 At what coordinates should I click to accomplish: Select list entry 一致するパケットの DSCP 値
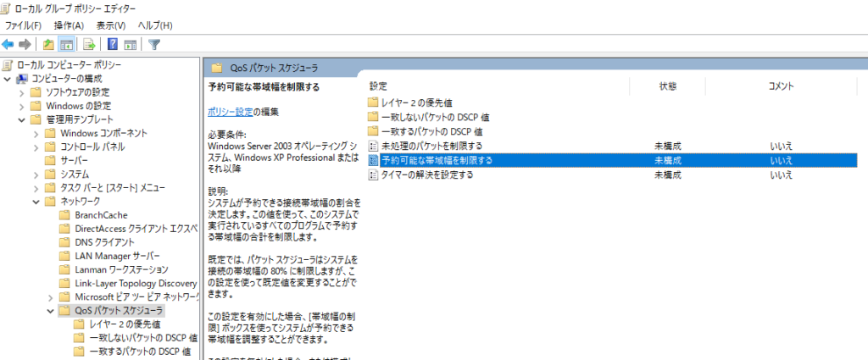(x=431, y=131)
